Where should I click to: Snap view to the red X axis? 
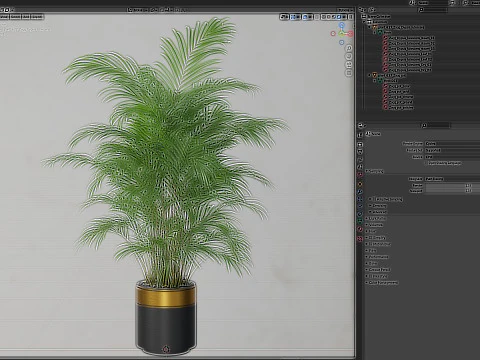coord(351,34)
